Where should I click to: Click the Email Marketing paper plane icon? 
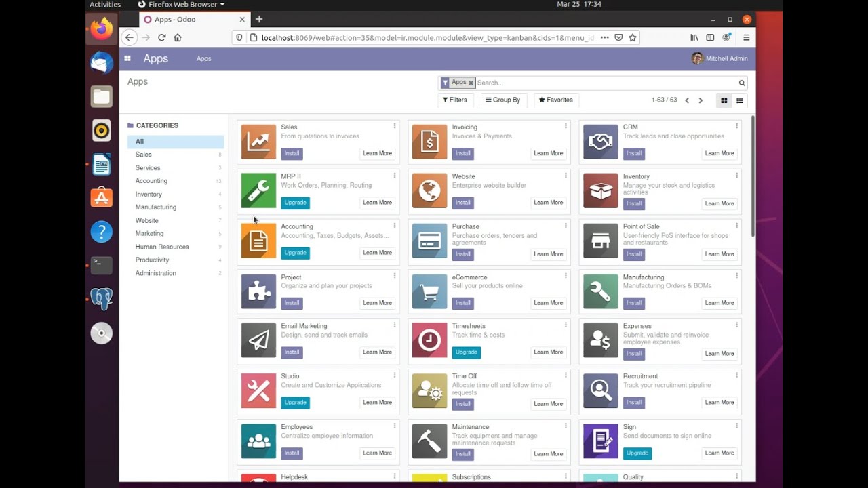coord(258,340)
